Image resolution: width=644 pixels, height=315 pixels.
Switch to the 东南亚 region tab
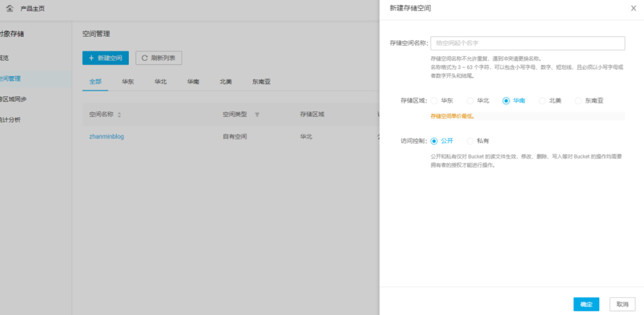click(x=262, y=82)
